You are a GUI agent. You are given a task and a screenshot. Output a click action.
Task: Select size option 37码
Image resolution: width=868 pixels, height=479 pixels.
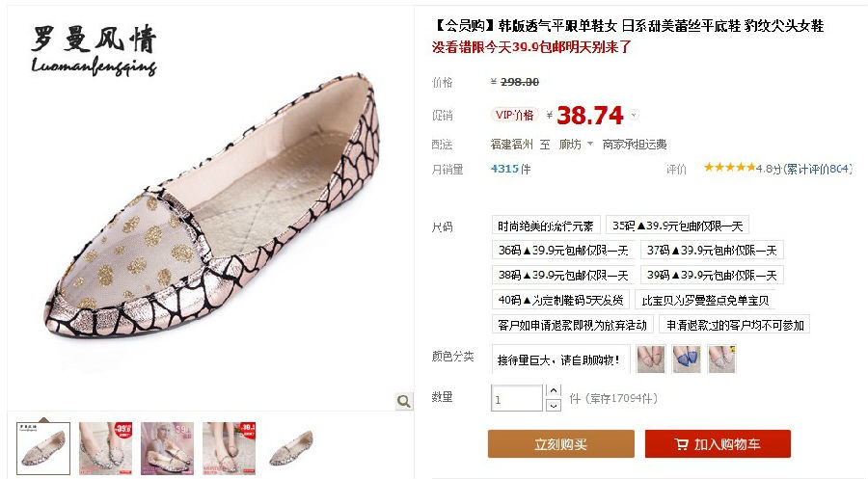(x=712, y=250)
